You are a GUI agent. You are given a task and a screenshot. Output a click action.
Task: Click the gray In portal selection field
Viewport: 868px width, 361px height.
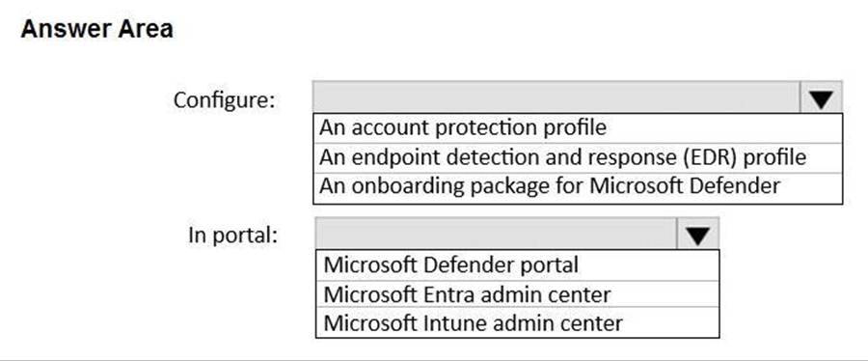click(497, 233)
